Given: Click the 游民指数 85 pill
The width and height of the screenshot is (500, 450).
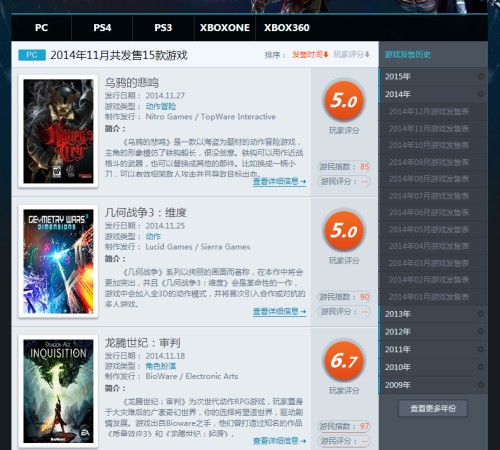Looking at the screenshot, I should click(x=344, y=166).
